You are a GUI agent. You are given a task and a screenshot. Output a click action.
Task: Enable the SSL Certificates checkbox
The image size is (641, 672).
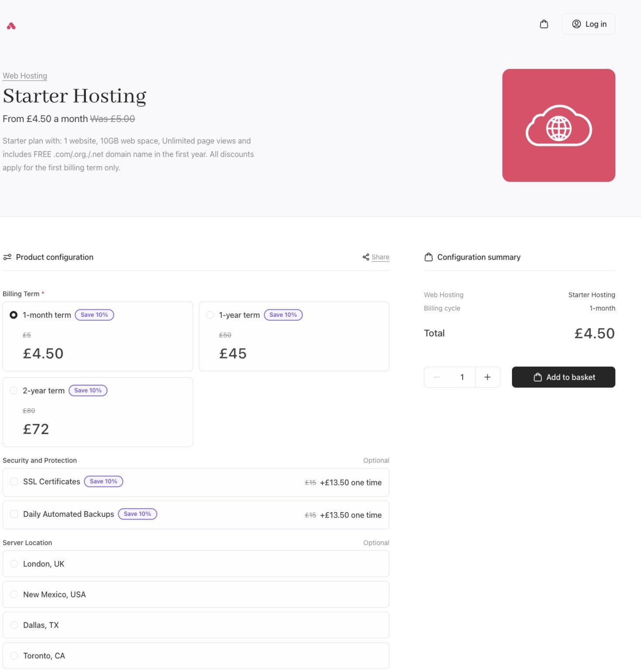[14, 482]
